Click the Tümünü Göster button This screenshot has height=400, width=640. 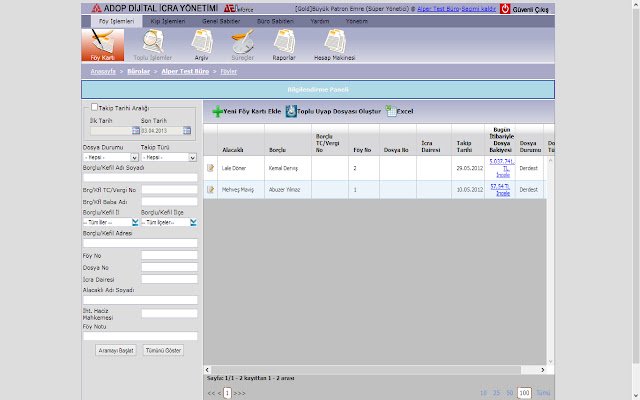pyautogui.click(x=163, y=350)
